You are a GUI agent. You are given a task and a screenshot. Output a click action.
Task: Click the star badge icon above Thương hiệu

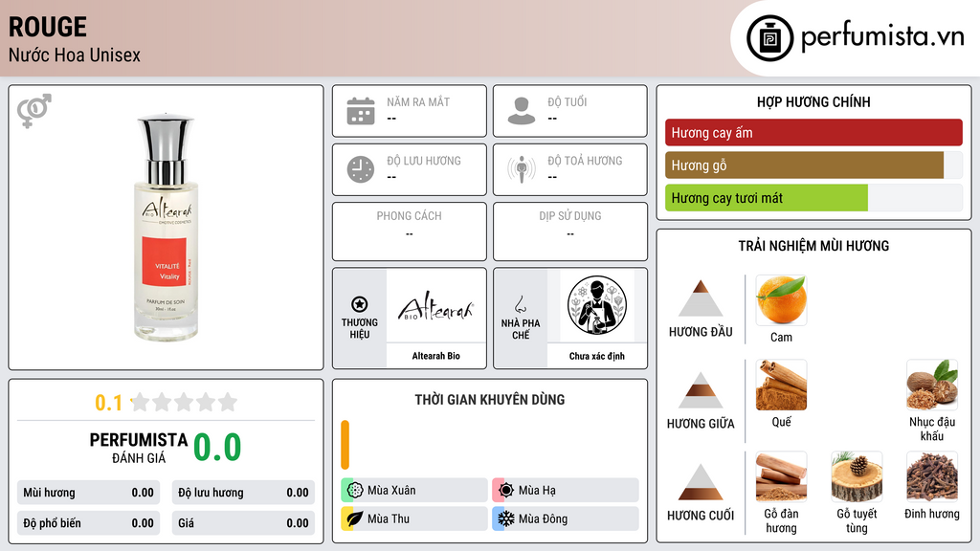[360, 304]
